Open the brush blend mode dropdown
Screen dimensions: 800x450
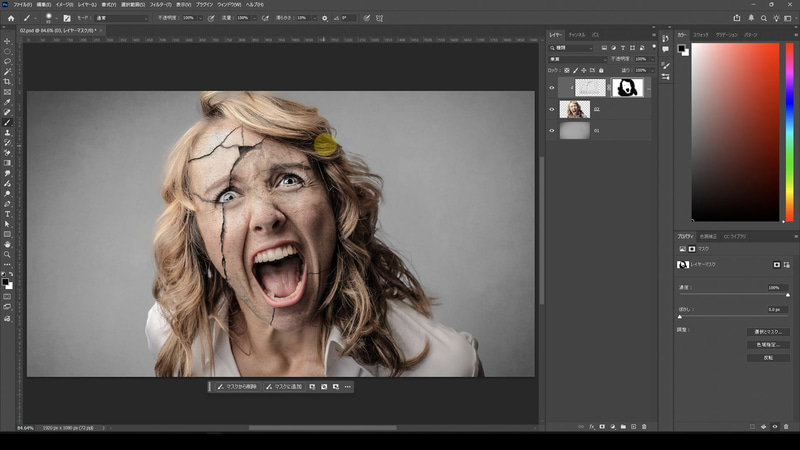119,18
